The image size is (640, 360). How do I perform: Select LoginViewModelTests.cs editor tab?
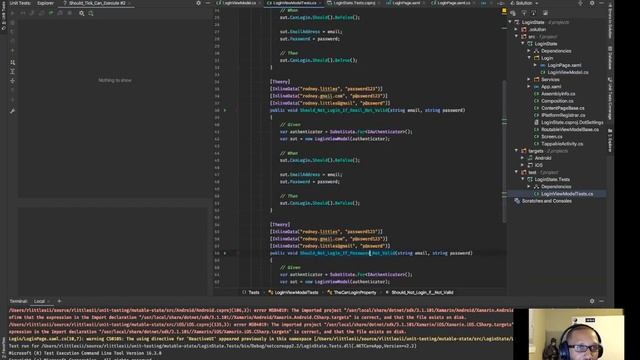(293, 3)
